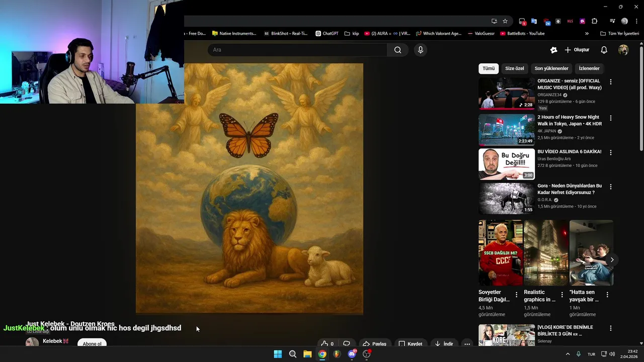Open File Explorer from the taskbar
Viewport: 644px width, 362px height.
pyautogui.click(x=307, y=354)
